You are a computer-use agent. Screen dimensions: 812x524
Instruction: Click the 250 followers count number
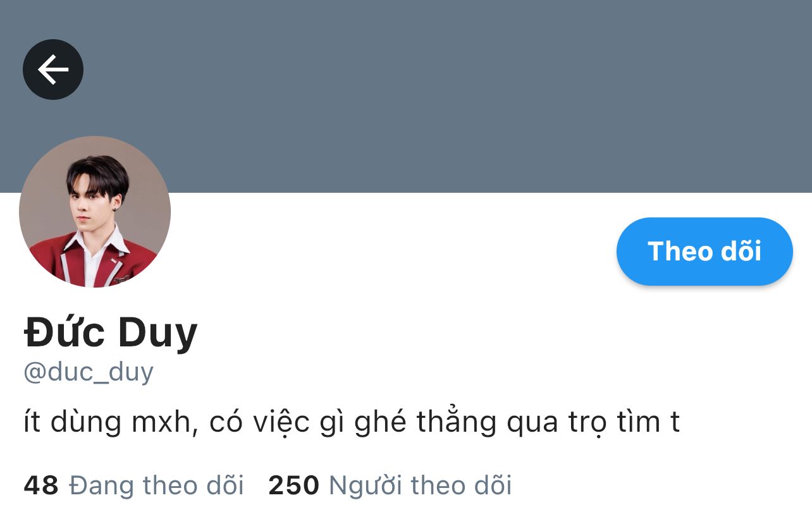[x=294, y=485]
